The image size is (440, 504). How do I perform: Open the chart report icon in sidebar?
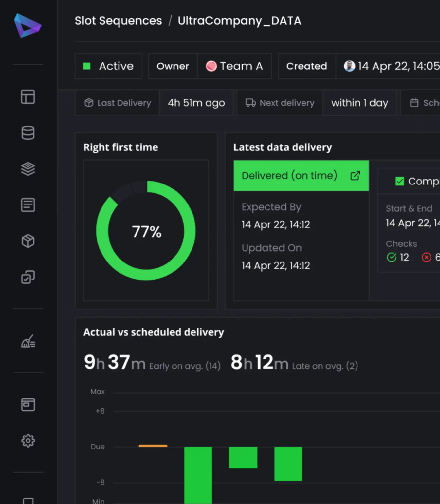pyautogui.click(x=28, y=341)
